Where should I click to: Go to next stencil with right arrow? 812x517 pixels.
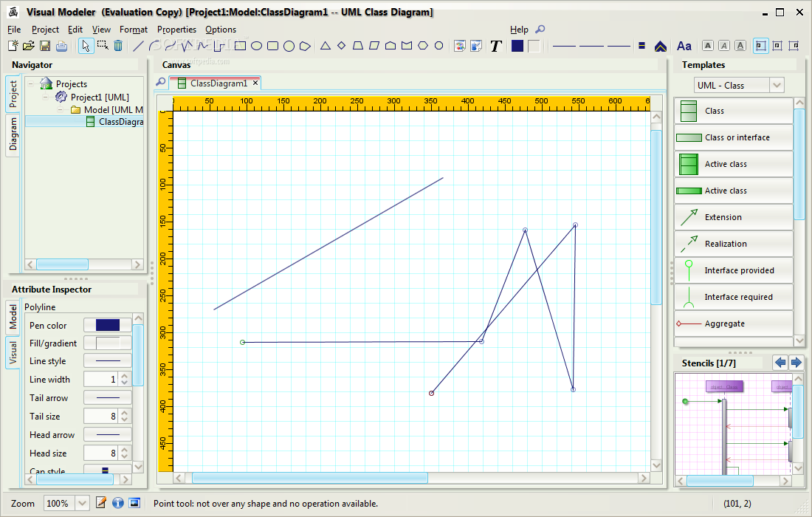pyautogui.click(x=796, y=363)
